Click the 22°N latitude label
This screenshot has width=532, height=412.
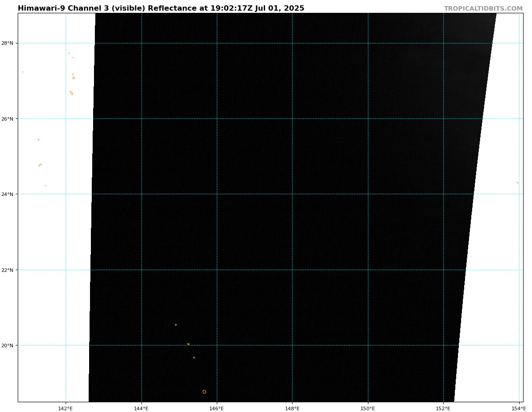(x=7, y=270)
